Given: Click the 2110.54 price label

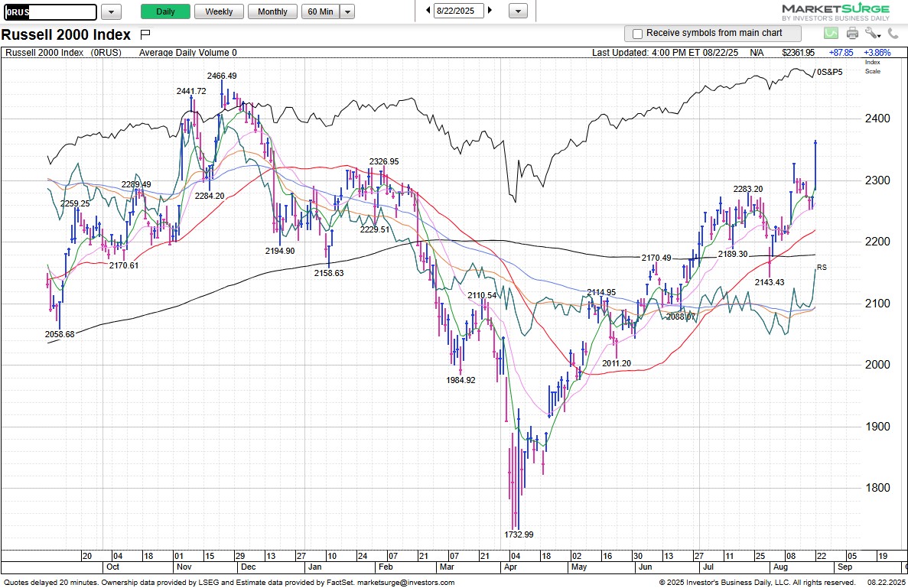Looking at the screenshot, I should (x=482, y=295).
